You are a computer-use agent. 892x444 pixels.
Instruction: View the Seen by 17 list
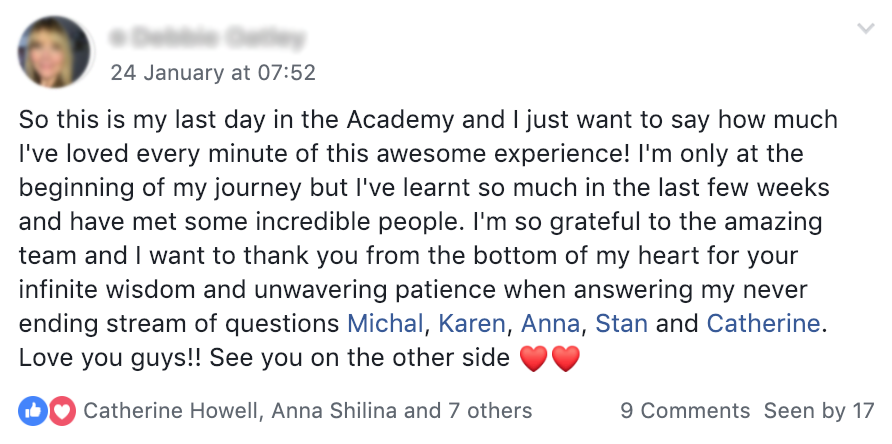tap(819, 411)
